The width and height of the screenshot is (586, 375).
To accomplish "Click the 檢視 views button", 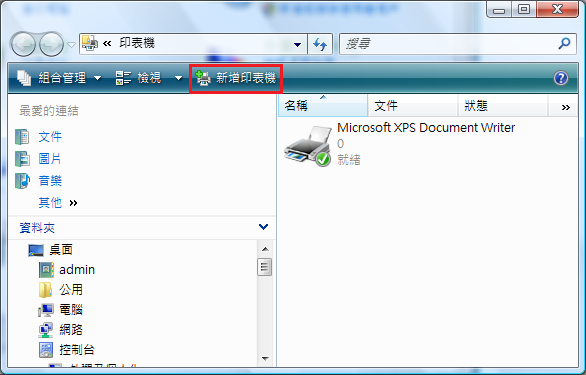I will click(x=138, y=78).
